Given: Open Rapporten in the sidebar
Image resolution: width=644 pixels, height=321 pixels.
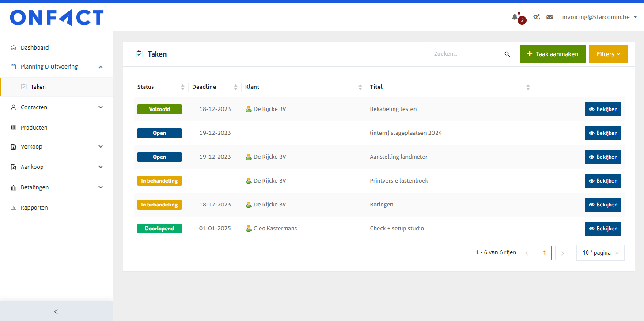Looking at the screenshot, I should [x=34, y=207].
